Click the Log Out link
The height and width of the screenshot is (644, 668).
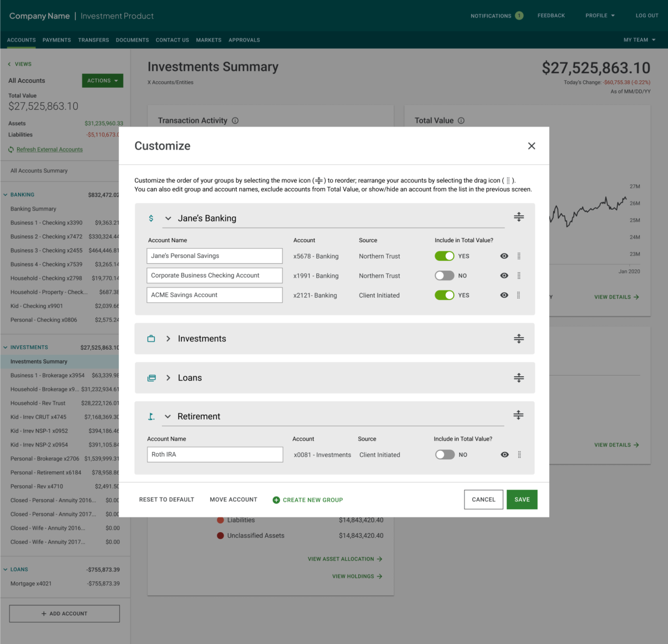click(647, 16)
